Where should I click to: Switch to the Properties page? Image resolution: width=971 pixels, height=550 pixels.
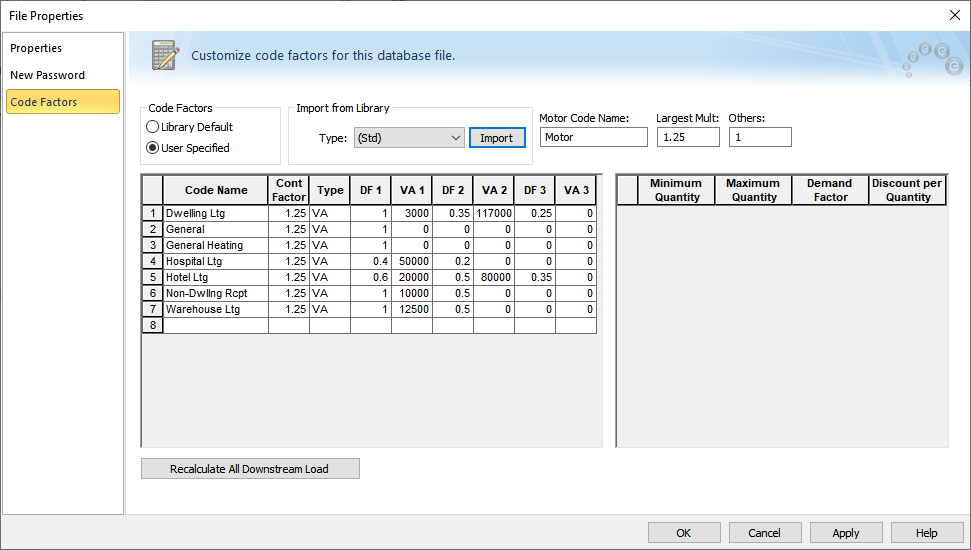[36, 48]
